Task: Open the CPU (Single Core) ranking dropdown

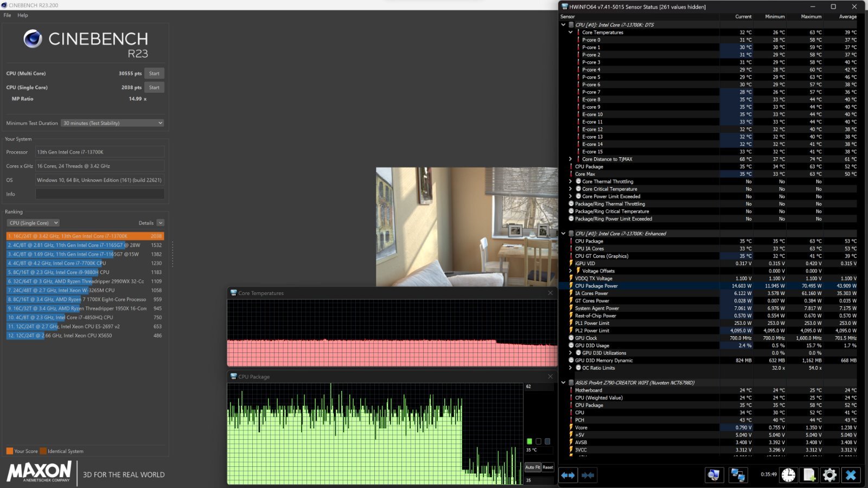Action: (33, 223)
